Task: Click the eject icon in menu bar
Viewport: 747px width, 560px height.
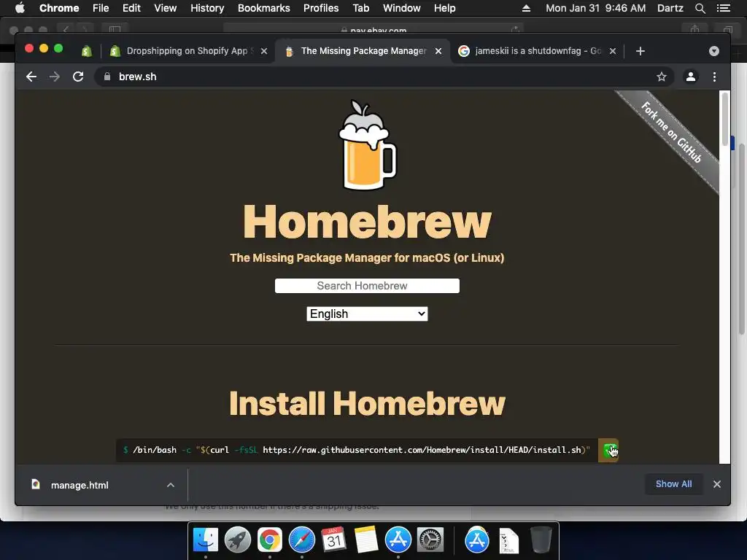Action: [526, 8]
